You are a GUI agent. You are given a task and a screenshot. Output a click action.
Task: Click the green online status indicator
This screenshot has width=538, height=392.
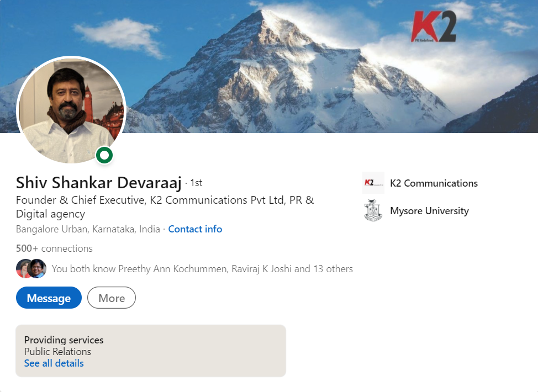104,155
